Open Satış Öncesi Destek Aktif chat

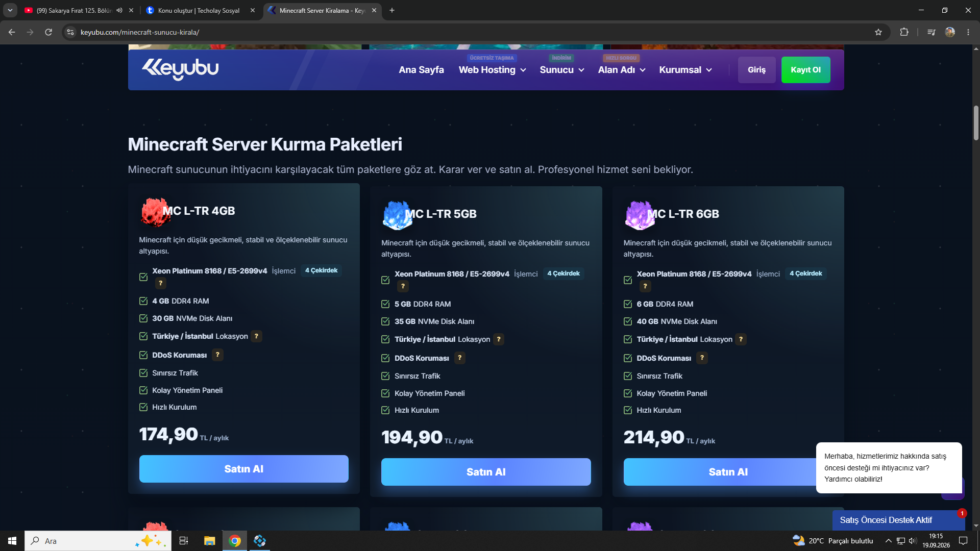click(898, 520)
